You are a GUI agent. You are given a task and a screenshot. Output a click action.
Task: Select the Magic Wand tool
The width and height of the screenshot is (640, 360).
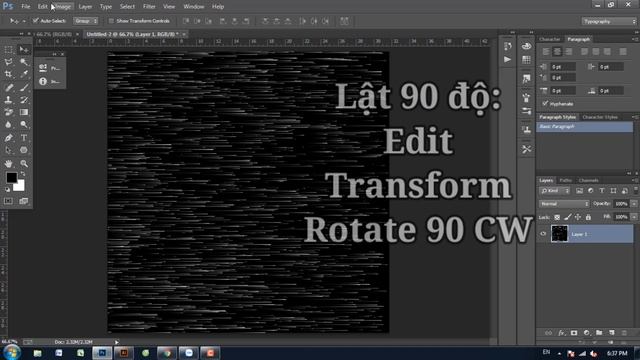24,62
